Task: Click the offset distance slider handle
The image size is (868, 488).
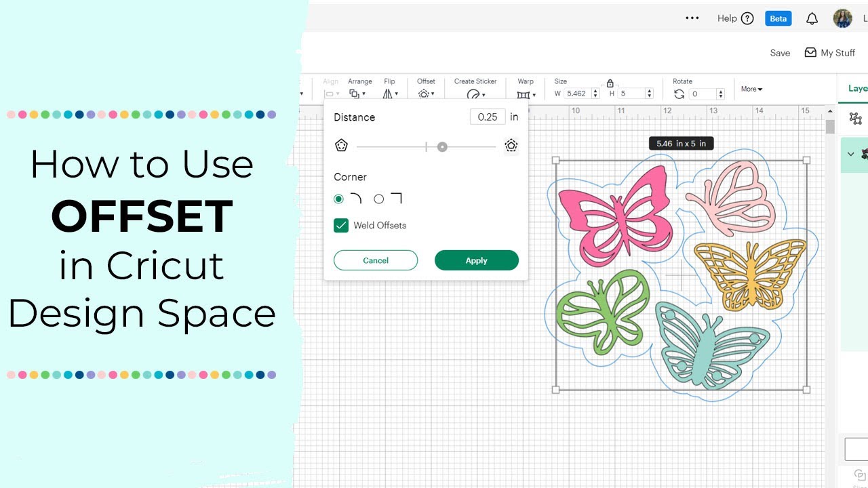Action: 442,146
